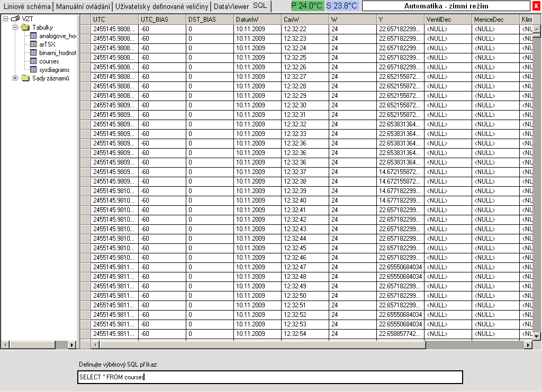The width and height of the screenshot is (542, 392).
Task: Open the courses table in tree
Action: 49,61
